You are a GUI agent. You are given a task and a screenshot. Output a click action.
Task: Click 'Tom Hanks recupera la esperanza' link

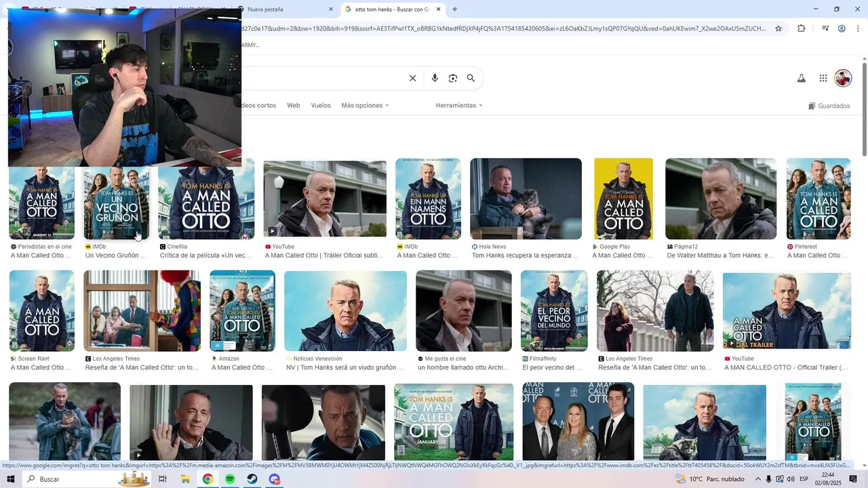coord(525,256)
